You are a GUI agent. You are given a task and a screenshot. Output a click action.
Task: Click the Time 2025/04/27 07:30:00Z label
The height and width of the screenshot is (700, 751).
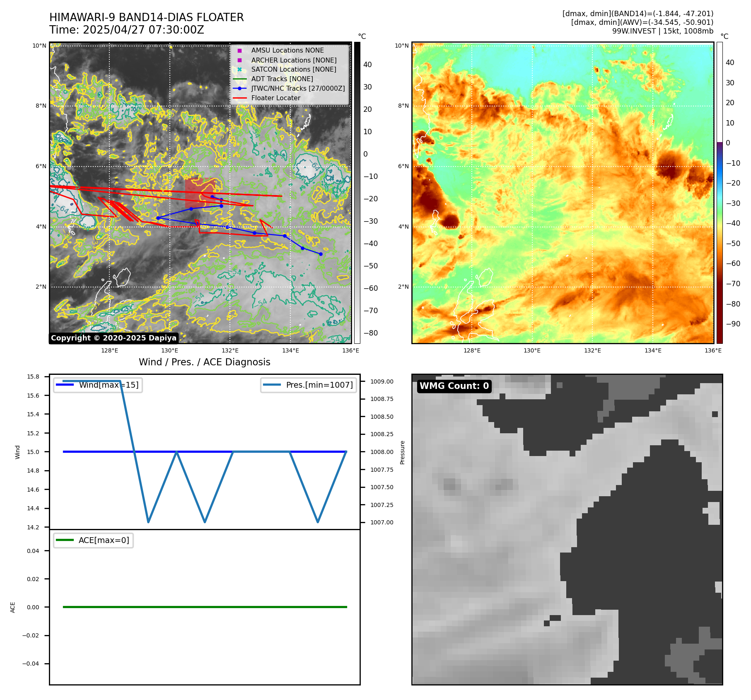pyautogui.click(x=127, y=30)
